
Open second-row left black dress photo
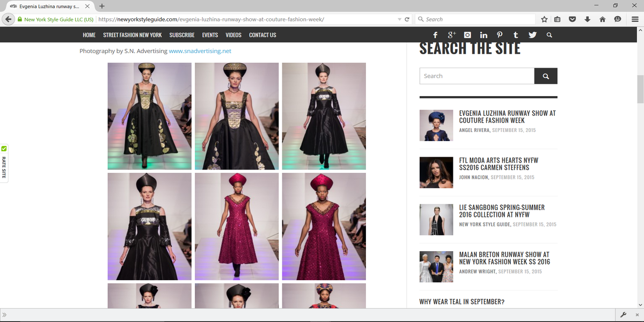tap(150, 226)
